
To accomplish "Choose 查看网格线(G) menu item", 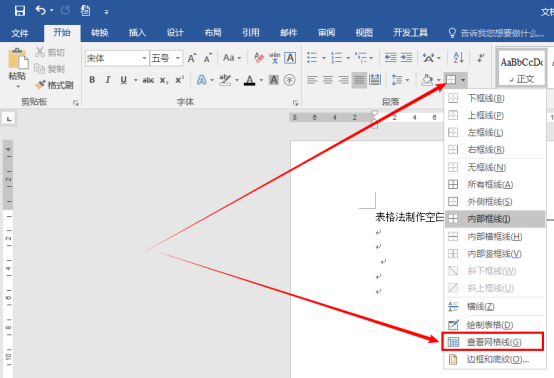I will (493, 342).
